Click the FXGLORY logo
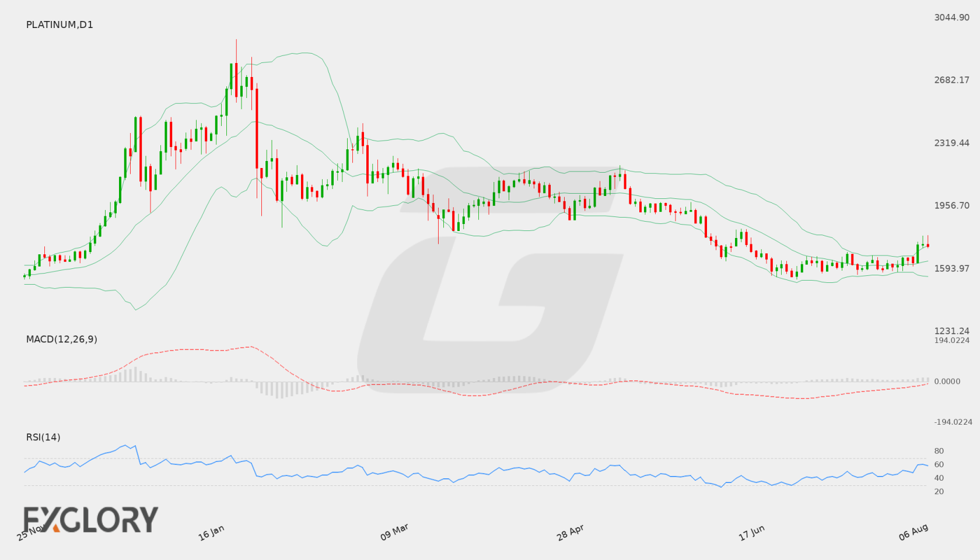Viewport: 980px width, 560px height. click(90, 519)
